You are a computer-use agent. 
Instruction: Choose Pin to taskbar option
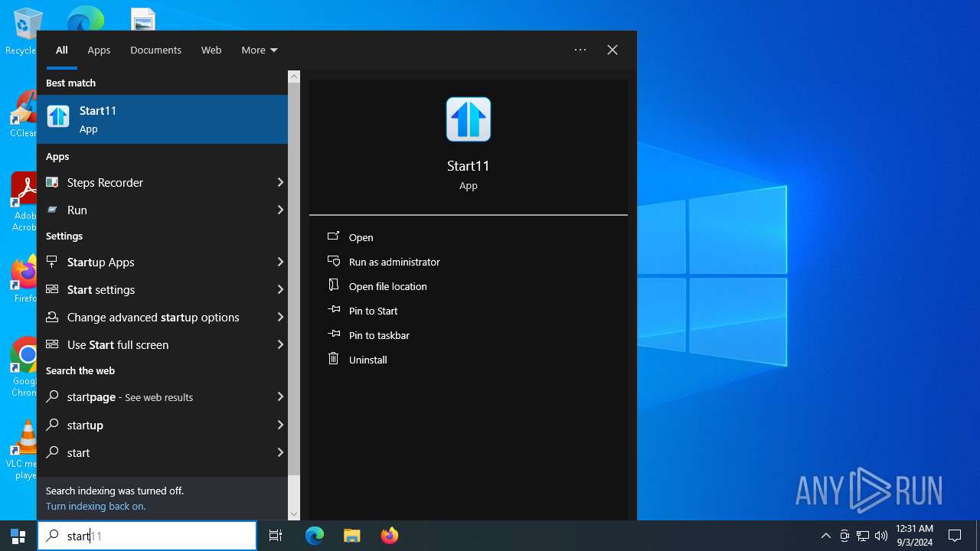379,335
